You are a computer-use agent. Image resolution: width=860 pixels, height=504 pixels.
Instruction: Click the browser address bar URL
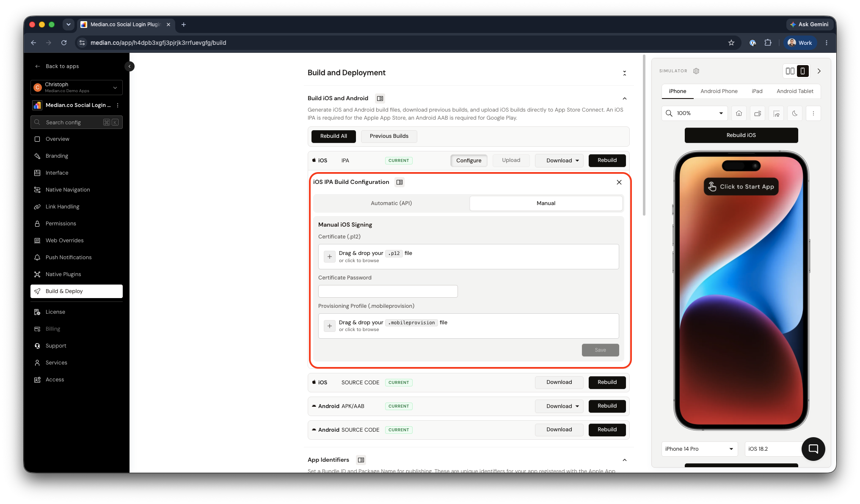pos(158,43)
